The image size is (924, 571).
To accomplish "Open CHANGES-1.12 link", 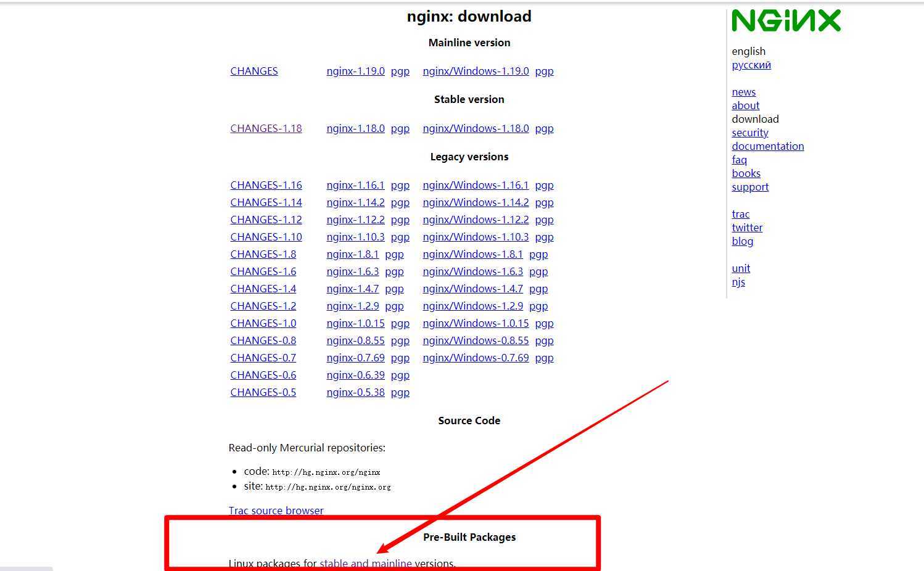I will tap(266, 220).
